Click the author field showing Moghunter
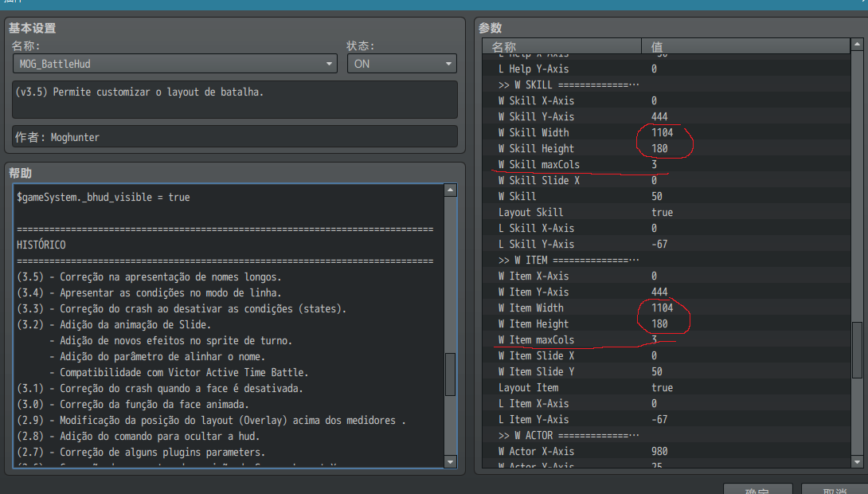 click(x=235, y=137)
